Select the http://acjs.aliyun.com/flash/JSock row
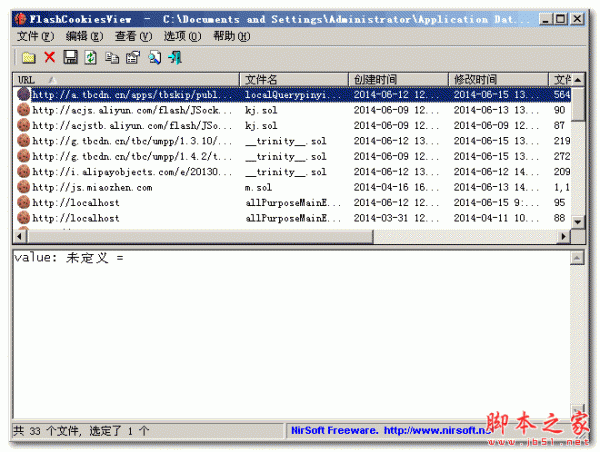Viewport: 600px width, 452px height. click(293, 110)
